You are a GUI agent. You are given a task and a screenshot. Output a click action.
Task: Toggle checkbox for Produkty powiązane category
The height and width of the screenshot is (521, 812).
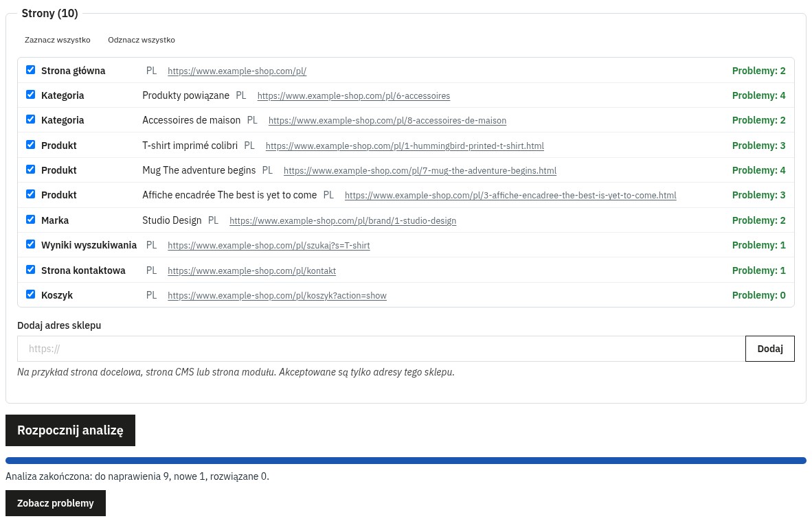[30, 95]
